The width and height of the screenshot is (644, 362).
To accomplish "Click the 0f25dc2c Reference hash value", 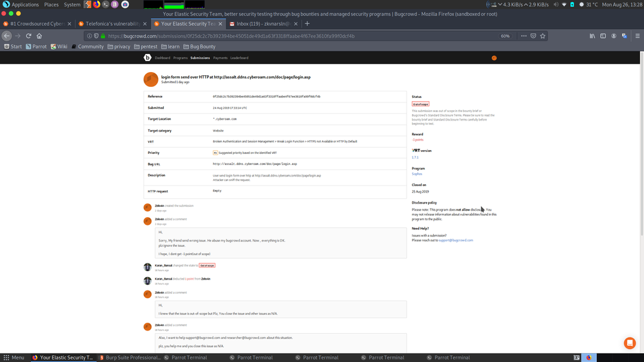I will 266,97.
